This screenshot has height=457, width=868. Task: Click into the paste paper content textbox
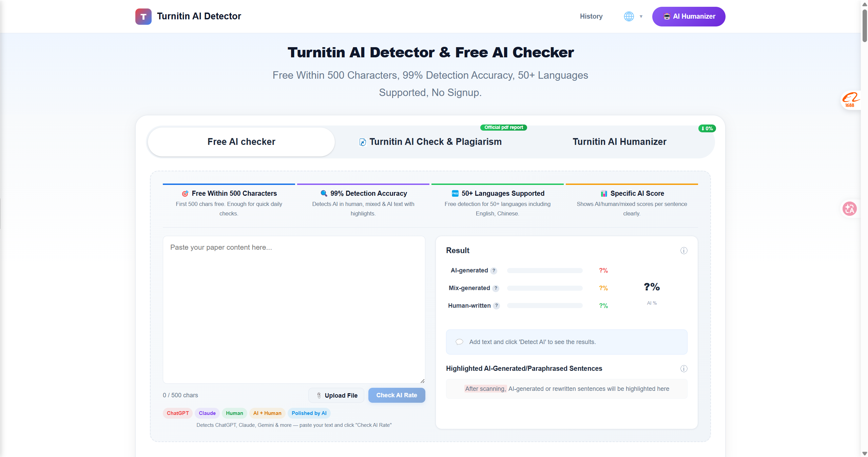point(294,309)
